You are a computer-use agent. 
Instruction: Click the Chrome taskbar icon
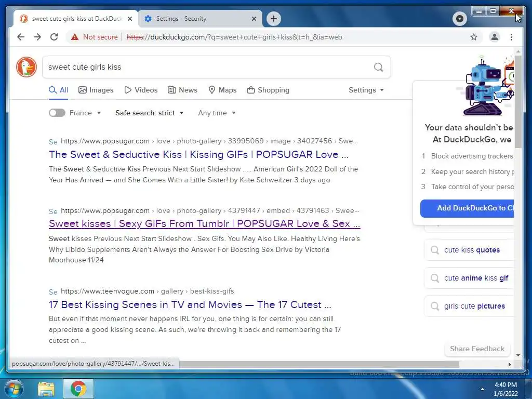pos(78,389)
